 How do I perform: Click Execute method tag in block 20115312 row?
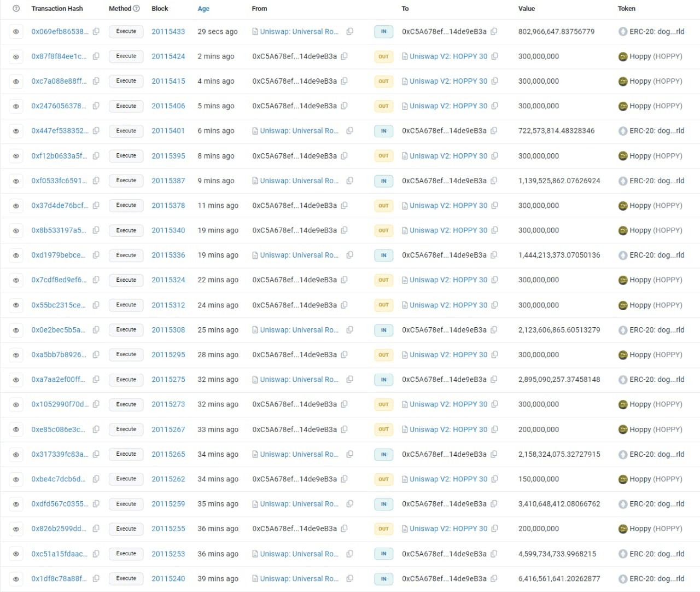126,305
